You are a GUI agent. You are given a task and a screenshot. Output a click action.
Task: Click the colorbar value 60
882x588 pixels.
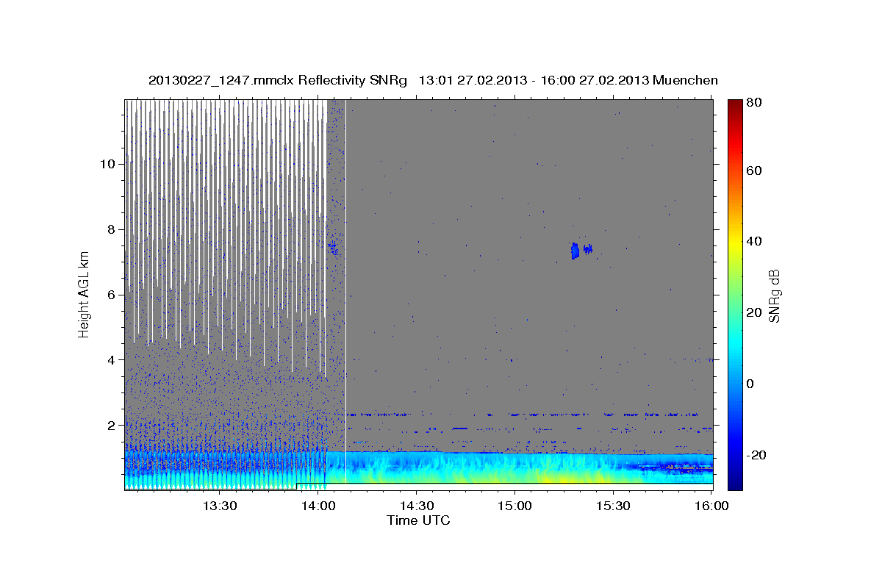coord(756,171)
